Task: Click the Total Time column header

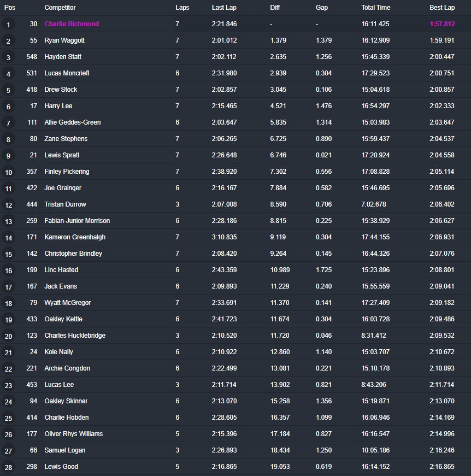Action: point(376,8)
